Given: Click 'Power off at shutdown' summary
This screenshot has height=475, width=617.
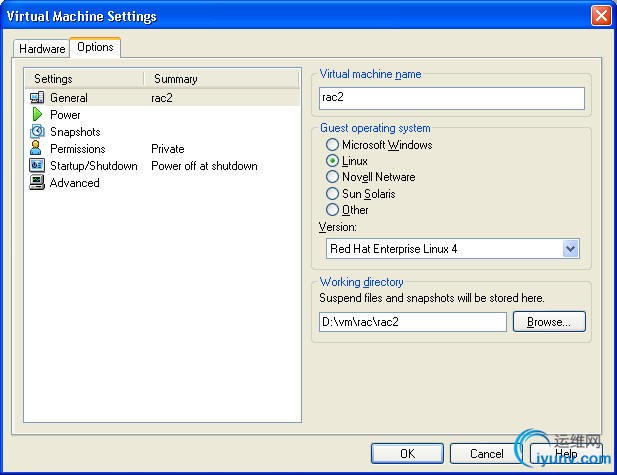Looking at the screenshot, I should tap(204, 166).
